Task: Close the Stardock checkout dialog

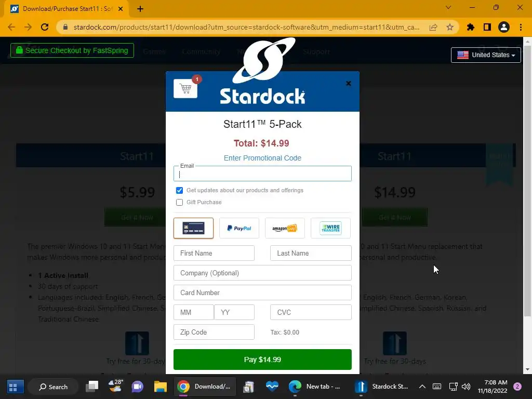Action: click(x=349, y=84)
